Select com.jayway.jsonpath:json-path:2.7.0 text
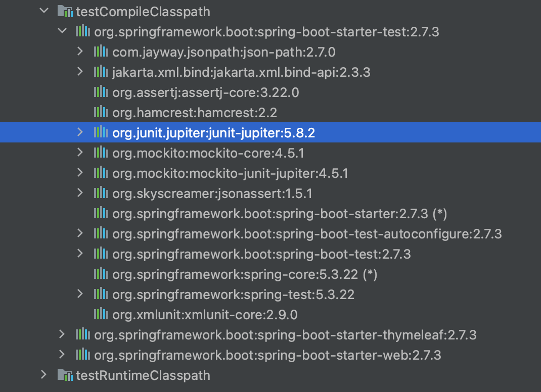This screenshot has height=392, width=541. (x=224, y=52)
